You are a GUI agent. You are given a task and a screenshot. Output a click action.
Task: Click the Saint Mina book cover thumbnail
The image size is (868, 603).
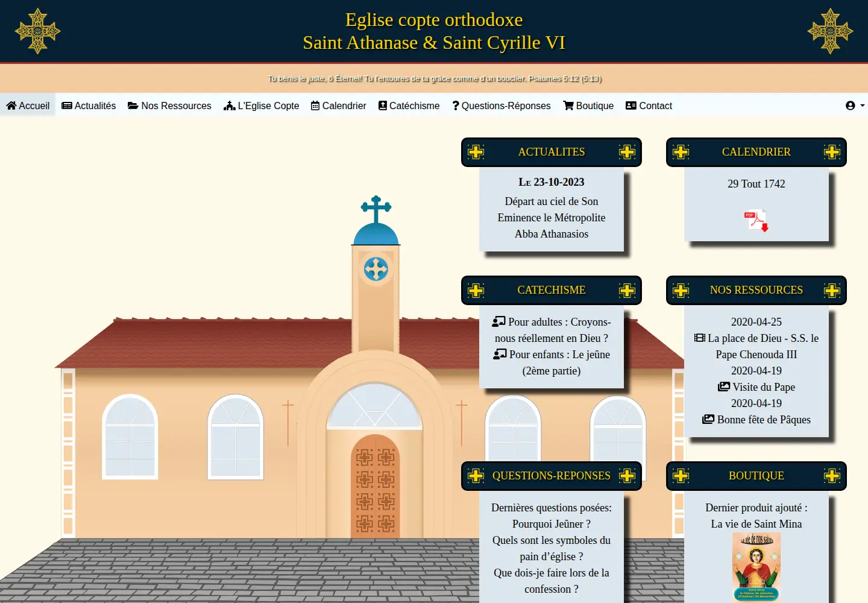click(756, 567)
